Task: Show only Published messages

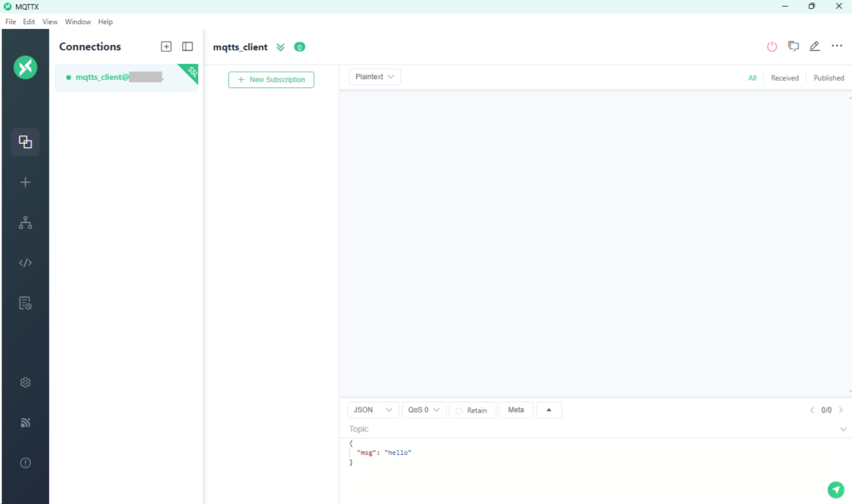Action: pyautogui.click(x=829, y=78)
